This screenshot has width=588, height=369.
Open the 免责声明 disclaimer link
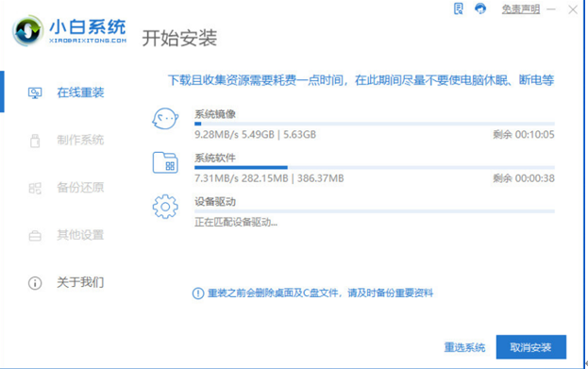coord(521,9)
